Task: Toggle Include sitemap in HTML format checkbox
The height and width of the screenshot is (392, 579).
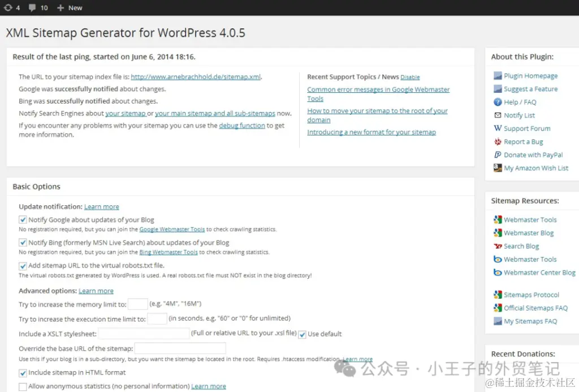Action: 23,373
